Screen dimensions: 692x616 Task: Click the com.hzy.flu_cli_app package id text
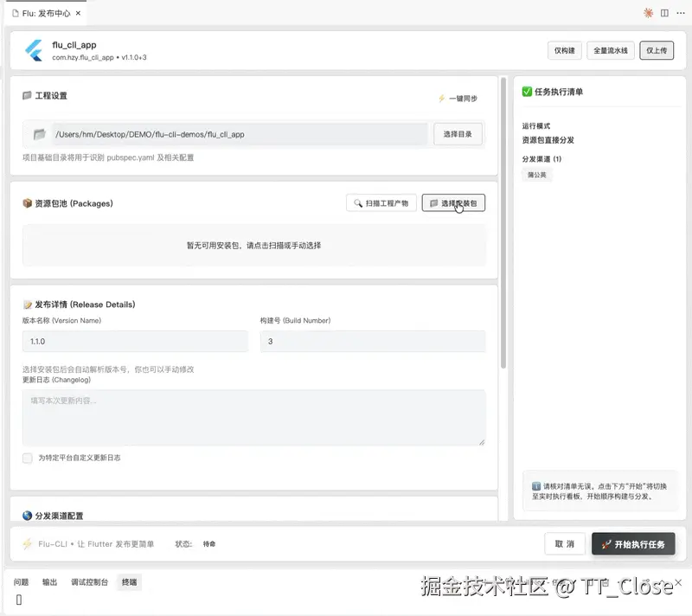[82, 57]
